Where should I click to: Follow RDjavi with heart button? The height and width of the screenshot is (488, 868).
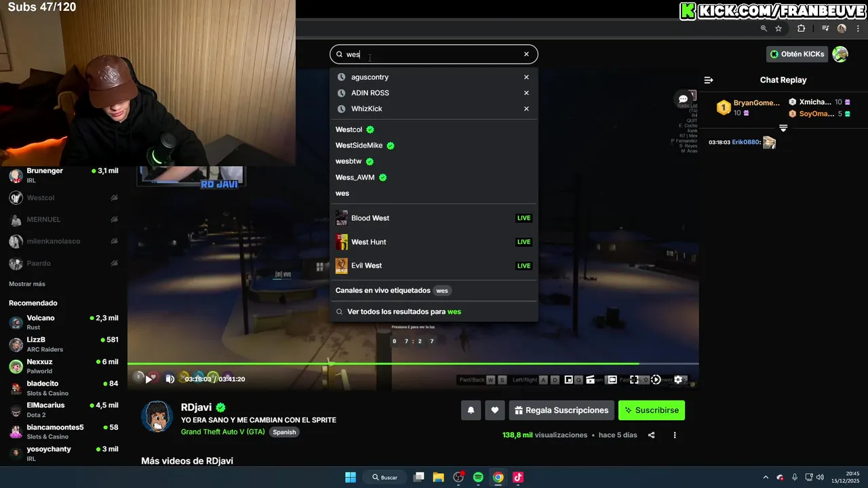tap(495, 410)
